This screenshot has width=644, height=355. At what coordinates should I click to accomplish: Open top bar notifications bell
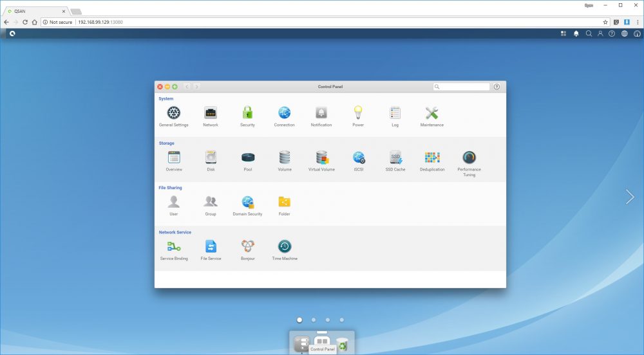[576, 33]
